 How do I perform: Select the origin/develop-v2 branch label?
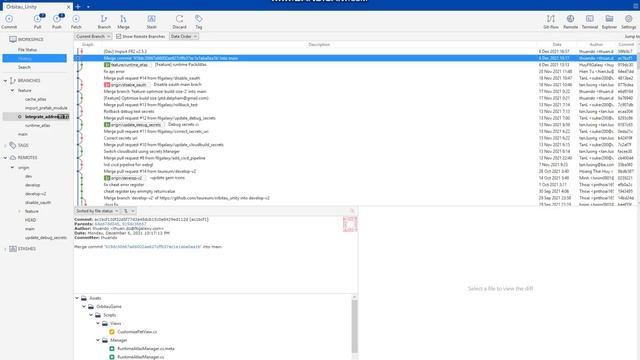pos(124,178)
